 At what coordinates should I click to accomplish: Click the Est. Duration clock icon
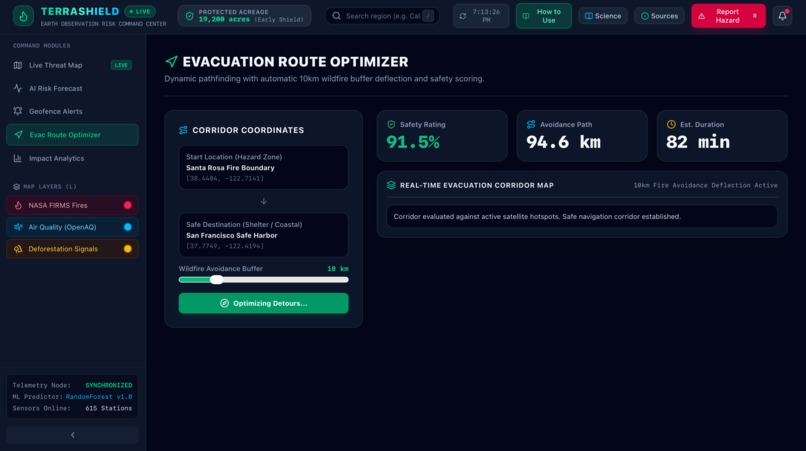point(671,124)
